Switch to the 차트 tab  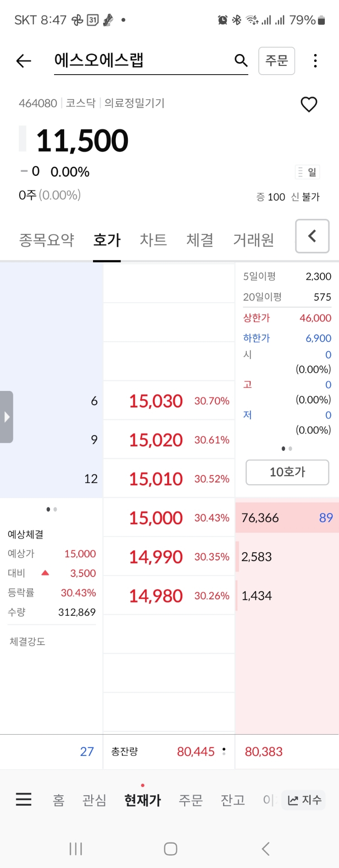(153, 240)
